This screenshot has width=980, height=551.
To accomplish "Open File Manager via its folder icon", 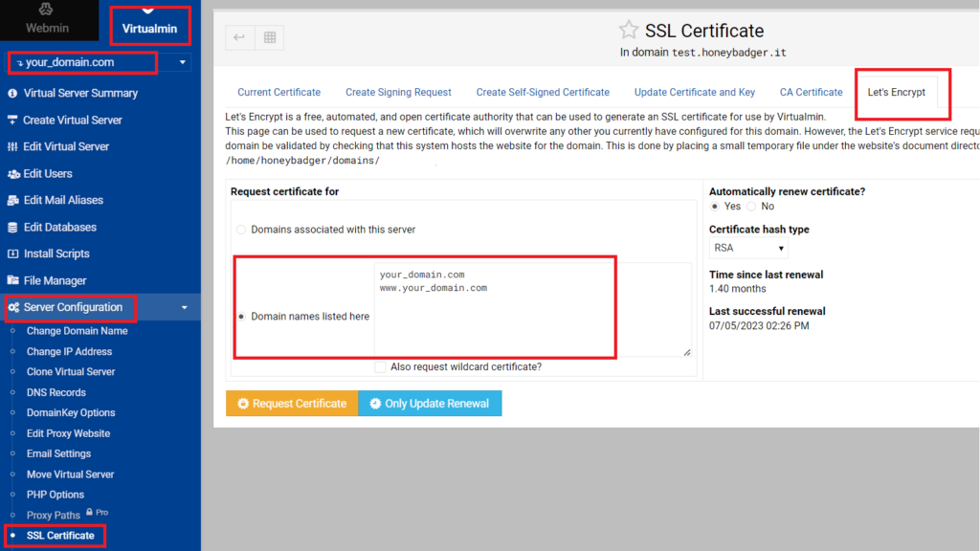I will tap(11, 280).
